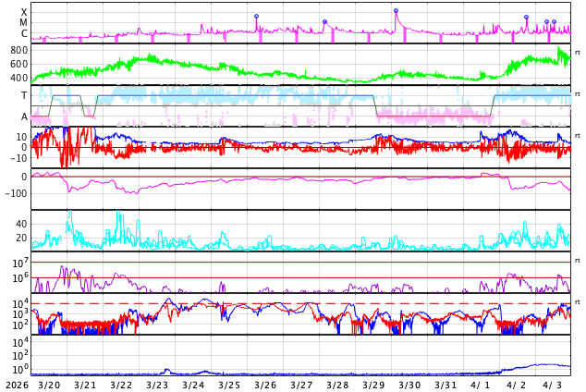Image resolution: width=586 pixels, height=392 pixels.
Task: Click the 4/3 date tick label
Action: (x=553, y=385)
